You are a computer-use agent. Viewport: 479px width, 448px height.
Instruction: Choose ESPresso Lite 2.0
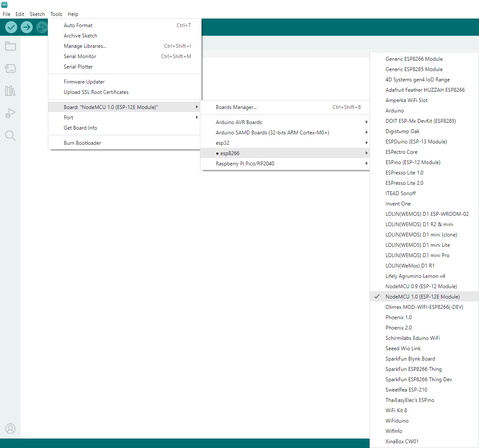[x=424, y=183]
